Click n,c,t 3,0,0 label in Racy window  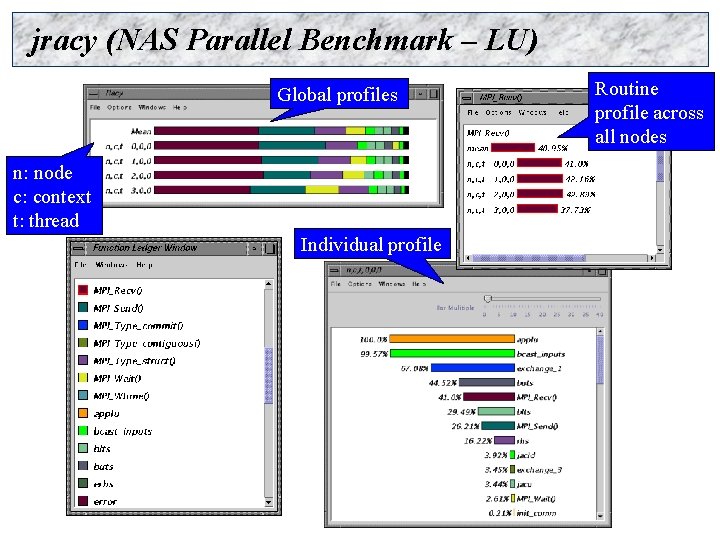click(128, 190)
